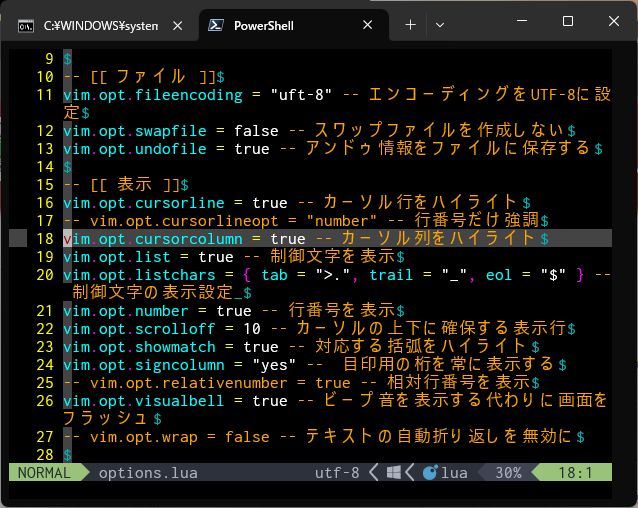Click line number 21 in the gutter
638x508 pixels.
coord(44,311)
